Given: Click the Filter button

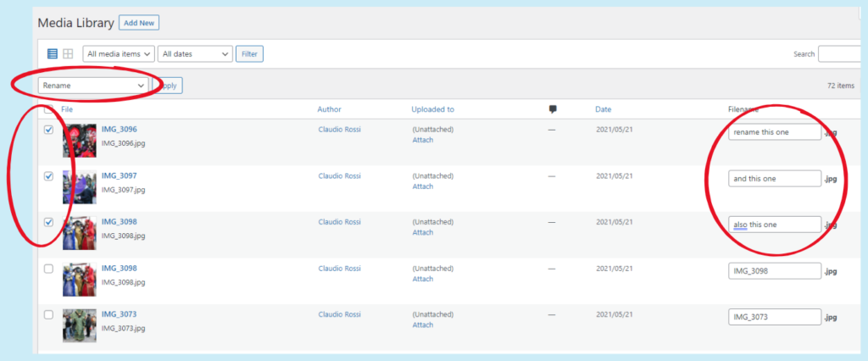Looking at the screenshot, I should [250, 53].
